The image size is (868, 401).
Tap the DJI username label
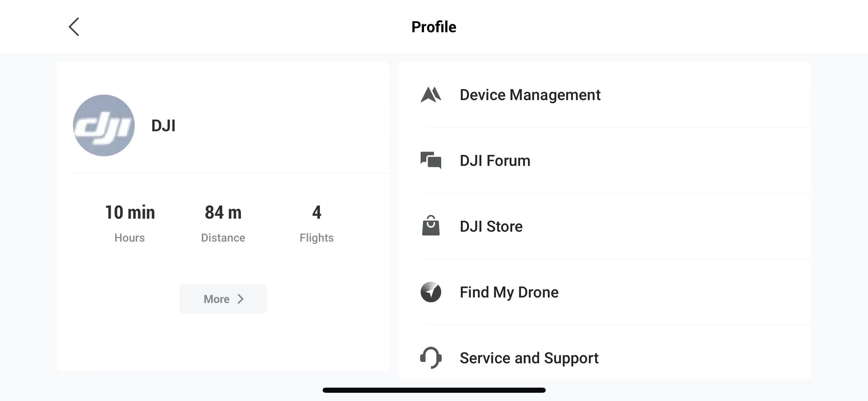pos(164,125)
